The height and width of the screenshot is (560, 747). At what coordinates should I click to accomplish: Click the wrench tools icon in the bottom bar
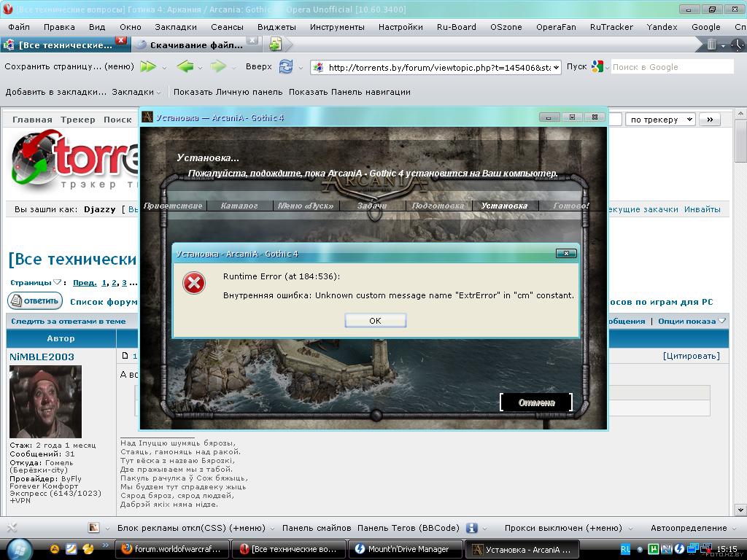click(12, 528)
